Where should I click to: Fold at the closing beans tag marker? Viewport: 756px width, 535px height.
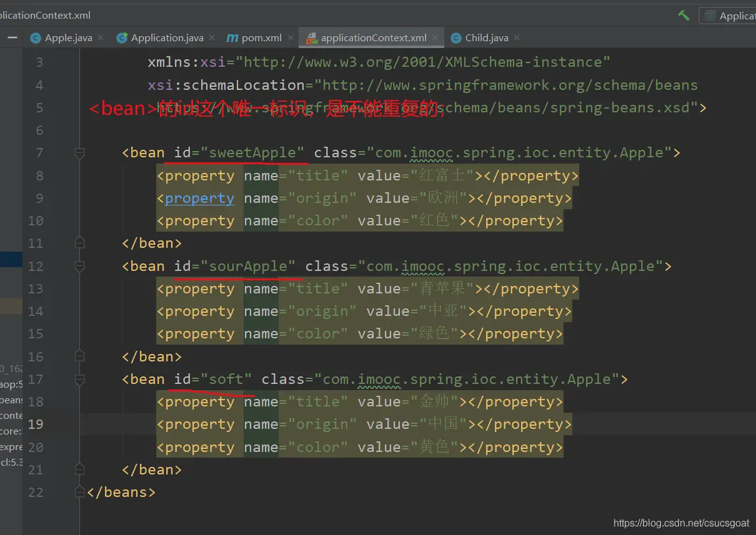pyautogui.click(x=79, y=493)
